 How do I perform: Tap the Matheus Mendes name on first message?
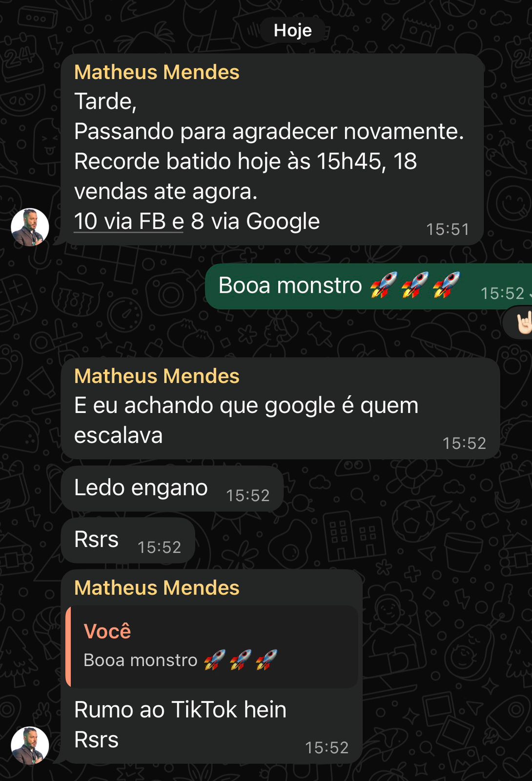(157, 72)
